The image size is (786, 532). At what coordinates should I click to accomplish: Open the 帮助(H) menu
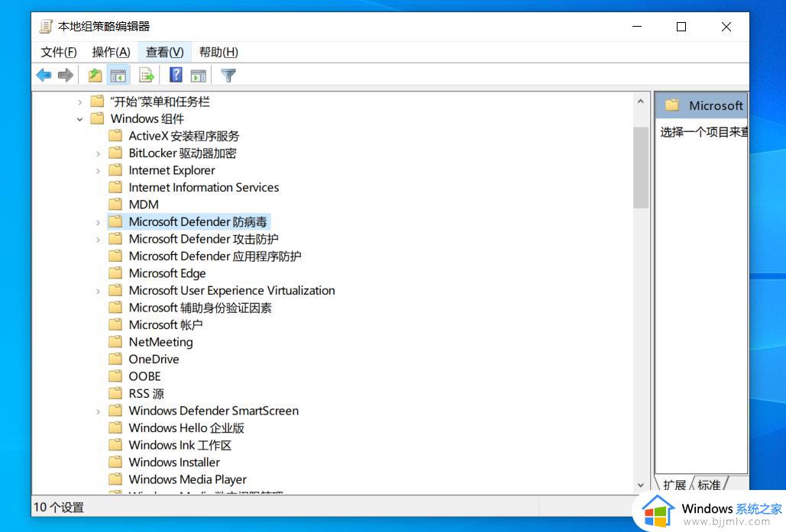[x=218, y=52]
